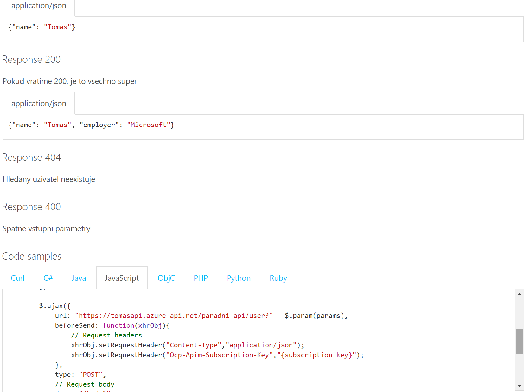Click the Response 404 heading
The height and width of the screenshot is (392, 532).
click(x=31, y=157)
